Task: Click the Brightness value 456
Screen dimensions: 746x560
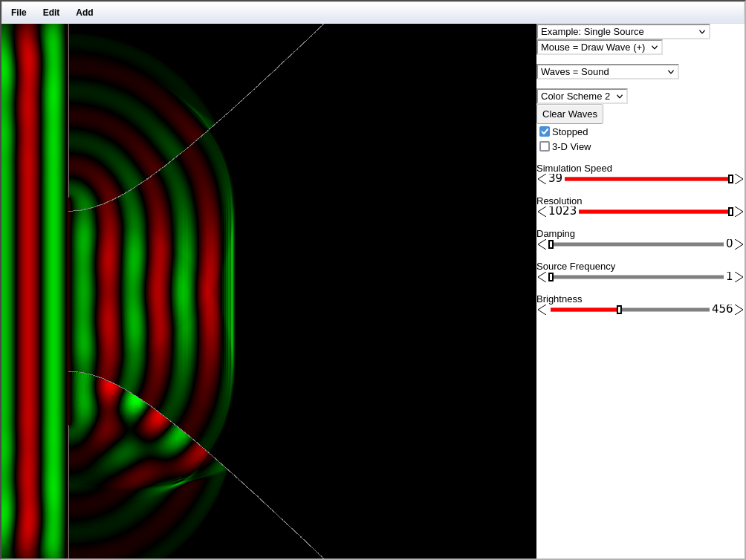Action: pyautogui.click(x=722, y=309)
